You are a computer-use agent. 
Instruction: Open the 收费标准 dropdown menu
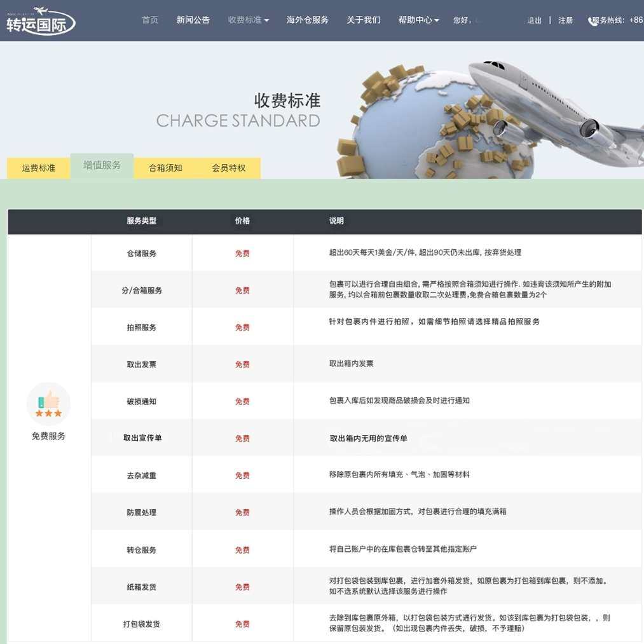coord(248,20)
